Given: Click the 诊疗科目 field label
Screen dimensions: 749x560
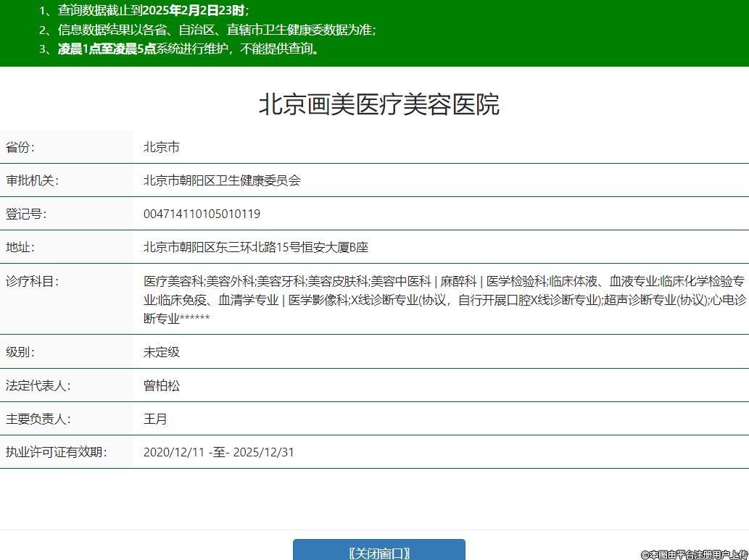Looking at the screenshot, I should coord(32,281).
